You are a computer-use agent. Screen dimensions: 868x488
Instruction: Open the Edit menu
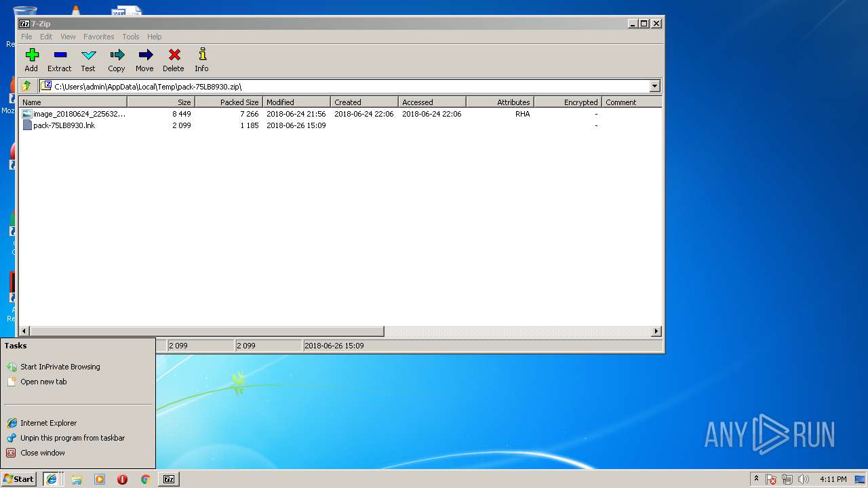tap(46, 37)
